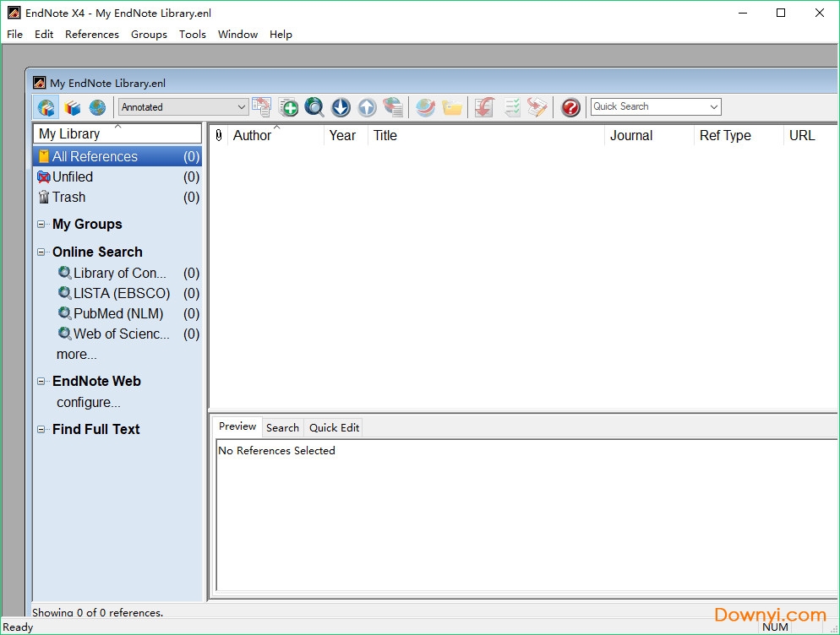The image size is (840, 635).
Task: Open the Quick Search dropdown arrow
Action: point(714,106)
